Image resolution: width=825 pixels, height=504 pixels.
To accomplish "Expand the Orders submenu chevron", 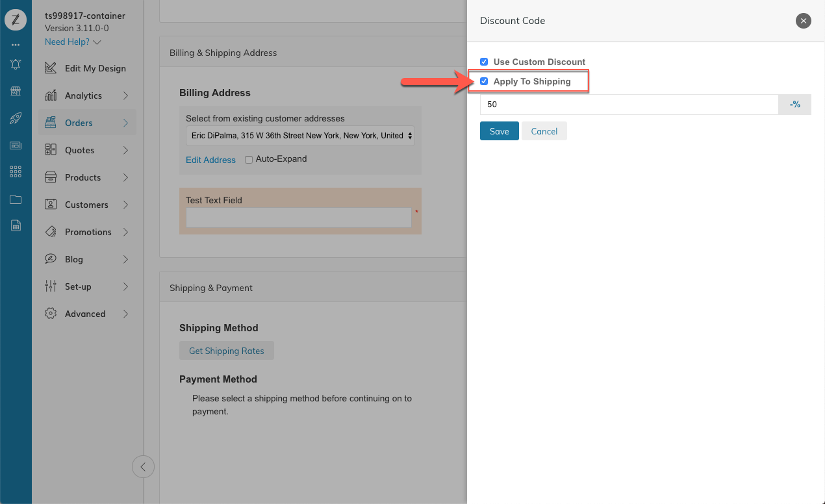I will coord(125,123).
